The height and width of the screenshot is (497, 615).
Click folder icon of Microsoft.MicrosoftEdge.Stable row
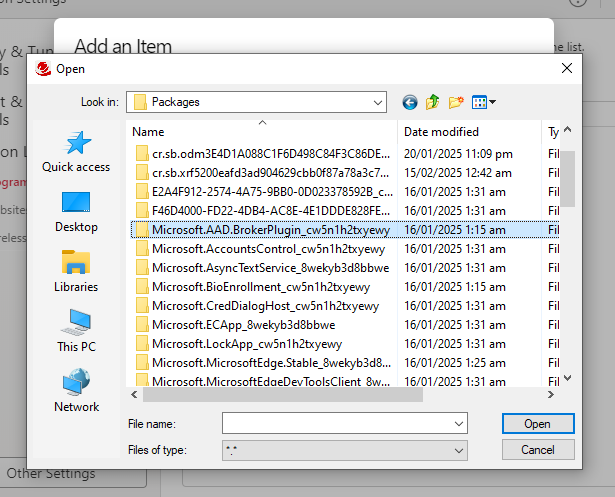coord(142,363)
